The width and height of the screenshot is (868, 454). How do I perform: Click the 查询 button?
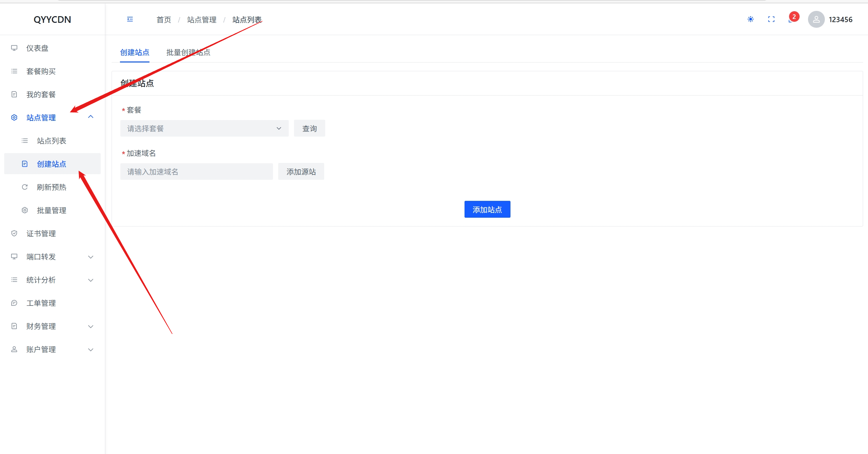click(309, 129)
